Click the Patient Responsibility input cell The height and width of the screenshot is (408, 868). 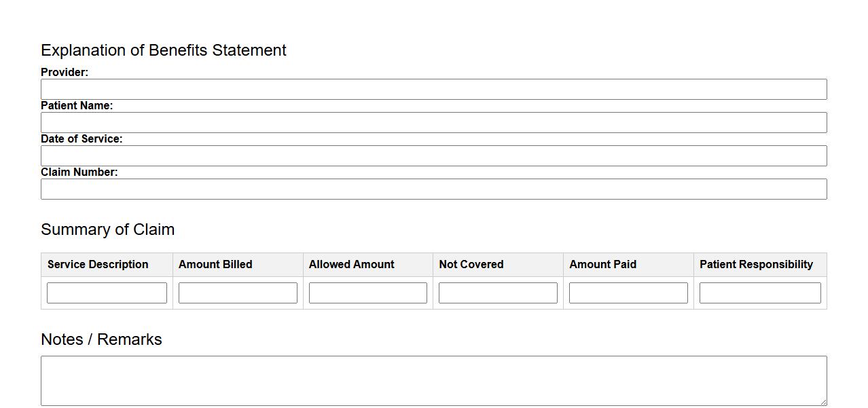[760, 293]
